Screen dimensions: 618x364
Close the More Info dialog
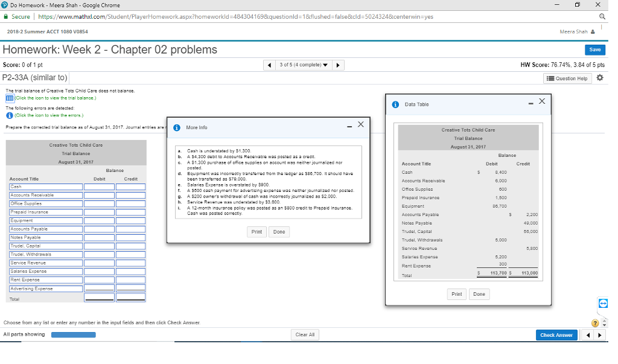[361, 124]
